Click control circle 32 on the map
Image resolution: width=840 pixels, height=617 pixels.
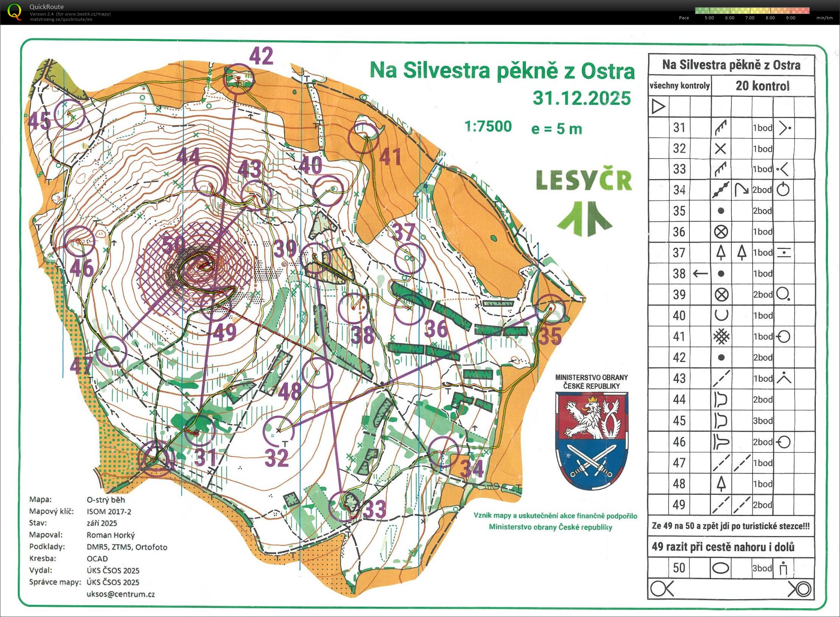click(x=279, y=431)
